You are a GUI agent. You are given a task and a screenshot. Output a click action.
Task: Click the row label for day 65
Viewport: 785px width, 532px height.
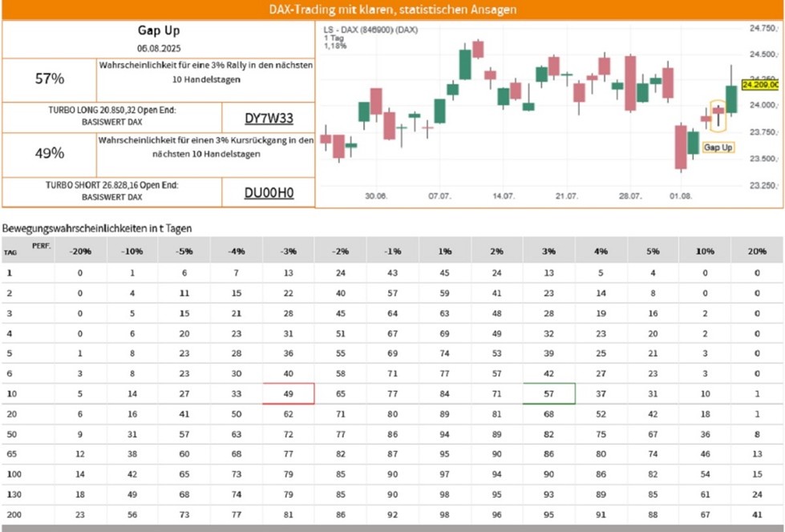(x=11, y=454)
